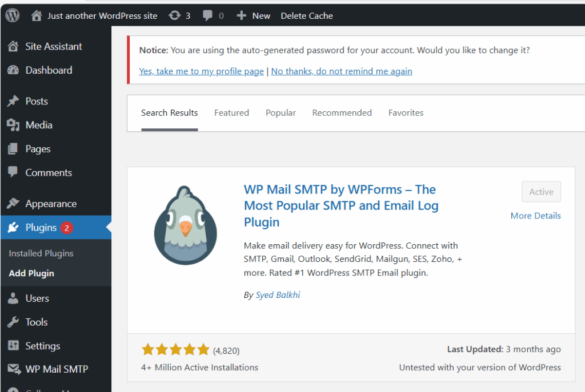Click the Site Assistant house icon
This screenshot has width=585, height=392.
click(13, 46)
